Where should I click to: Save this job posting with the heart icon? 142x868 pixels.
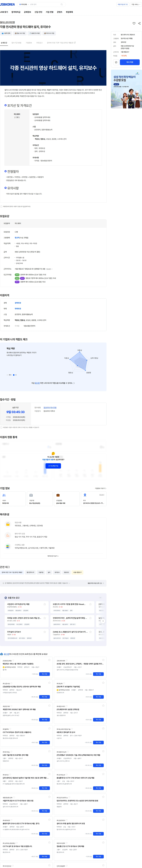134,23
